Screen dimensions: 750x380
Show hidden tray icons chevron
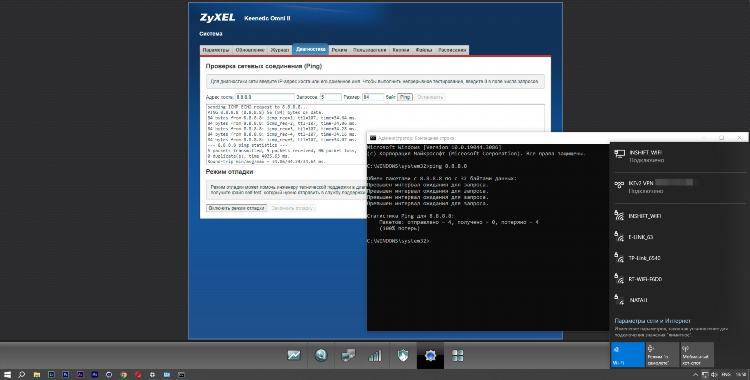(696, 375)
